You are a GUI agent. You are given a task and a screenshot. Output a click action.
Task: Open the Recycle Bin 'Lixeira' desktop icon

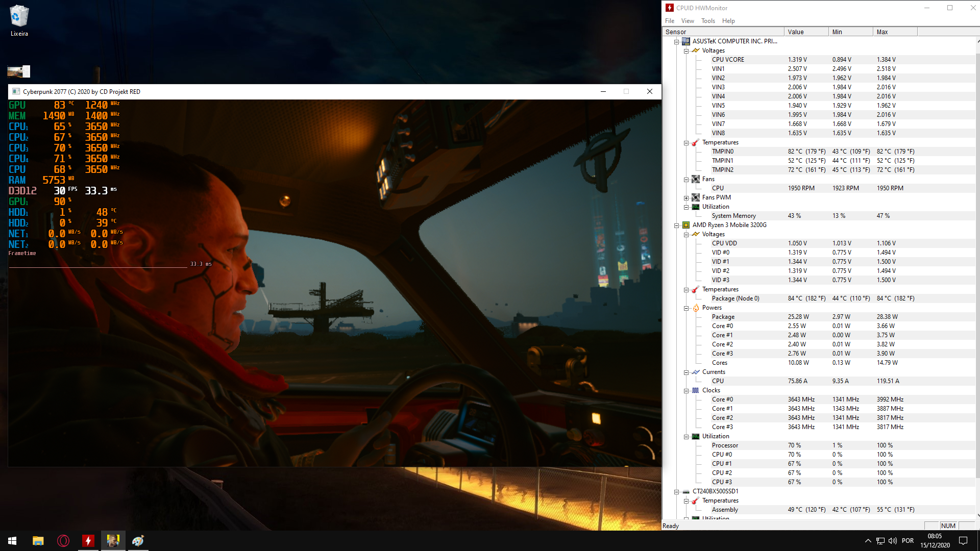(x=19, y=21)
